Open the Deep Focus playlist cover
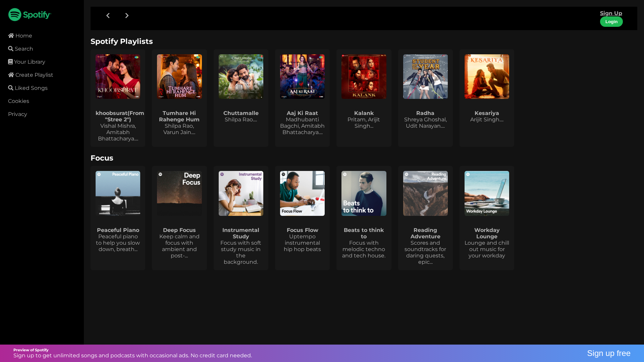644x362 pixels. coord(179,193)
